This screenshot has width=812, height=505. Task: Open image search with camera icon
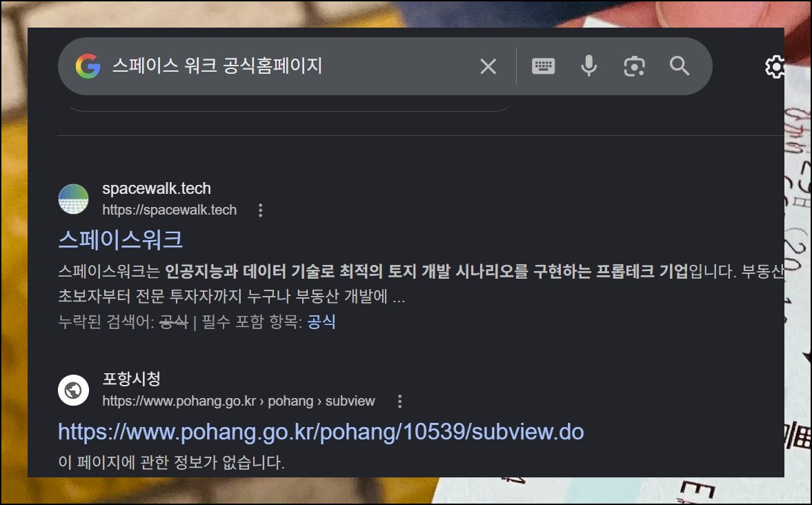(635, 66)
